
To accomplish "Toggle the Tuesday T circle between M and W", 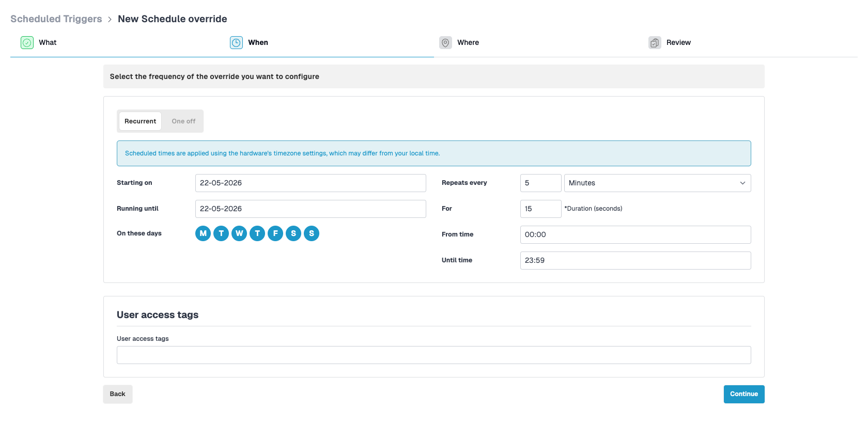I will pyautogui.click(x=221, y=233).
